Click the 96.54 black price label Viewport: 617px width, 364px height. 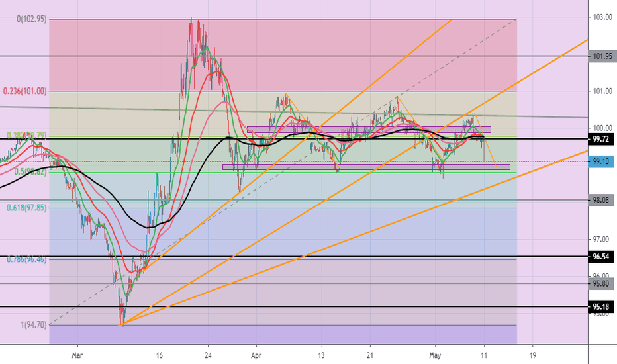[601, 257]
